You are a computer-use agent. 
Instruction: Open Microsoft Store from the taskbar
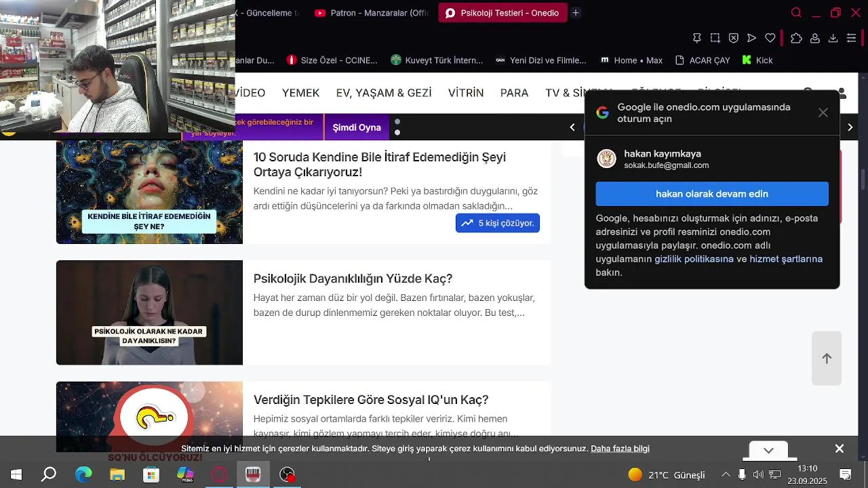point(151,474)
